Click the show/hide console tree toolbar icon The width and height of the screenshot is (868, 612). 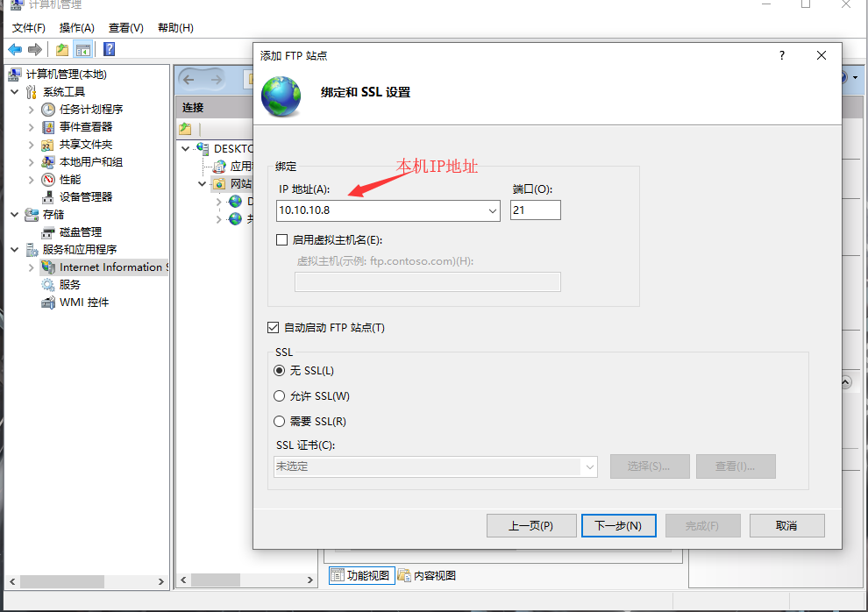[83, 49]
